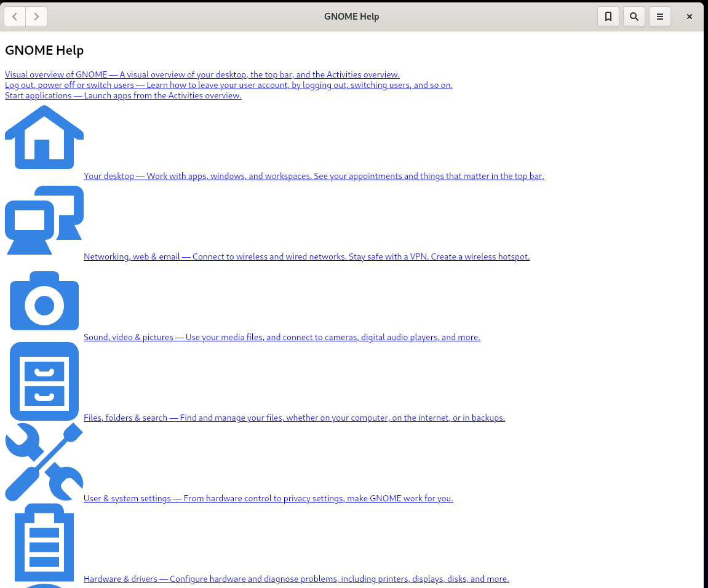Open the User & system settings link
708x588 pixels.
pyautogui.click(x=268, y=499)
